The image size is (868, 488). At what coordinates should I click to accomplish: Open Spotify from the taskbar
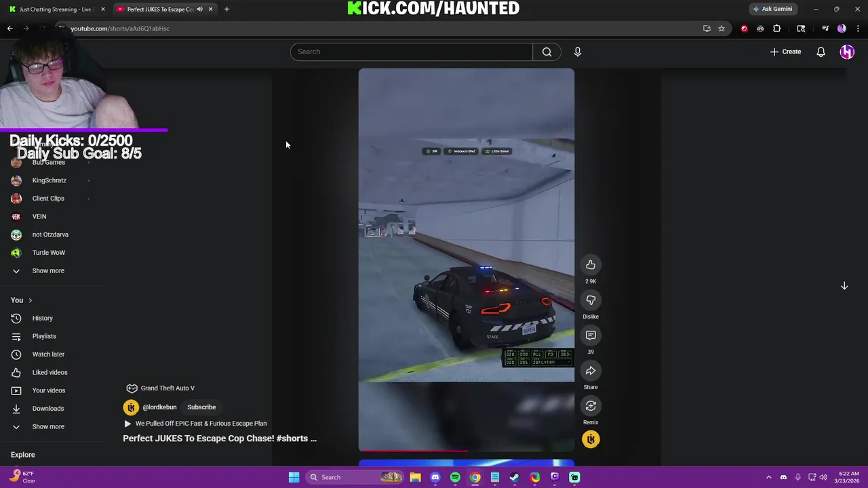pos(455,477)
